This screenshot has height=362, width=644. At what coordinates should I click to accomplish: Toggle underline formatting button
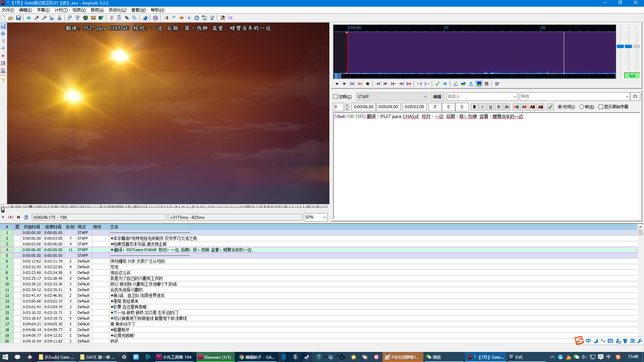click(491, 107)
